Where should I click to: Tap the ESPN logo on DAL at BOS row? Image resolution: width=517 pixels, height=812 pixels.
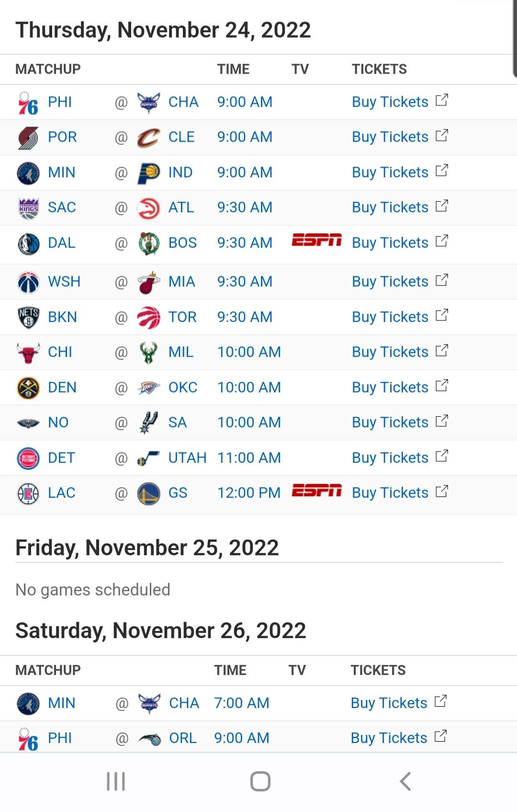point(317,240)
